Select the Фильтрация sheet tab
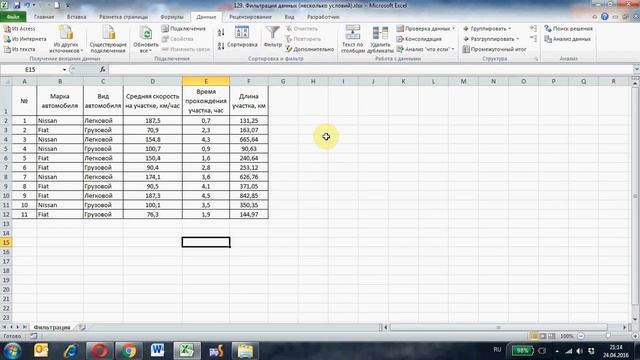Screen dimensions: 640x360 pos(52,327)
